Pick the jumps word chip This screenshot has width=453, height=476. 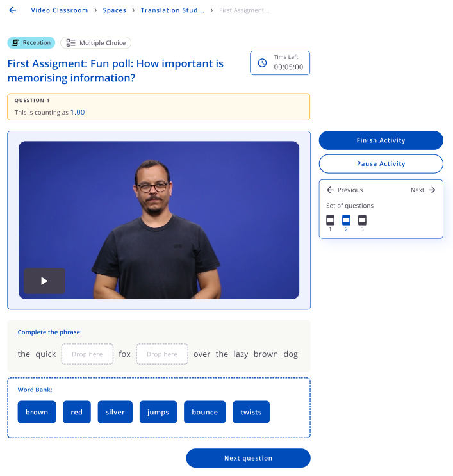coord(158,412)
